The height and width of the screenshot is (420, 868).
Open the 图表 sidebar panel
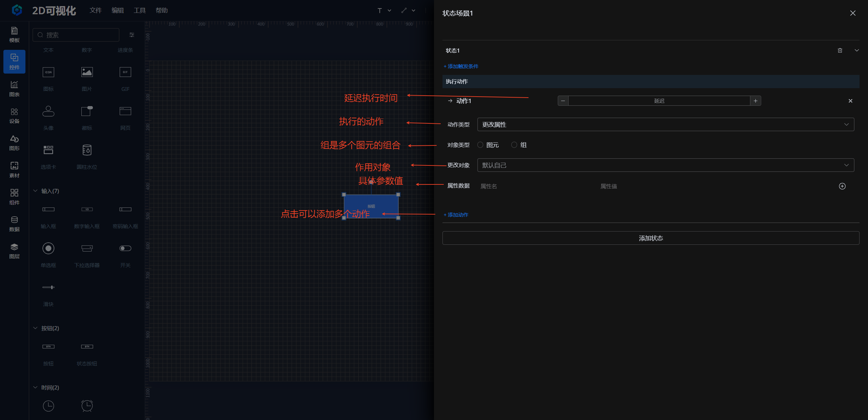point(14,88)
